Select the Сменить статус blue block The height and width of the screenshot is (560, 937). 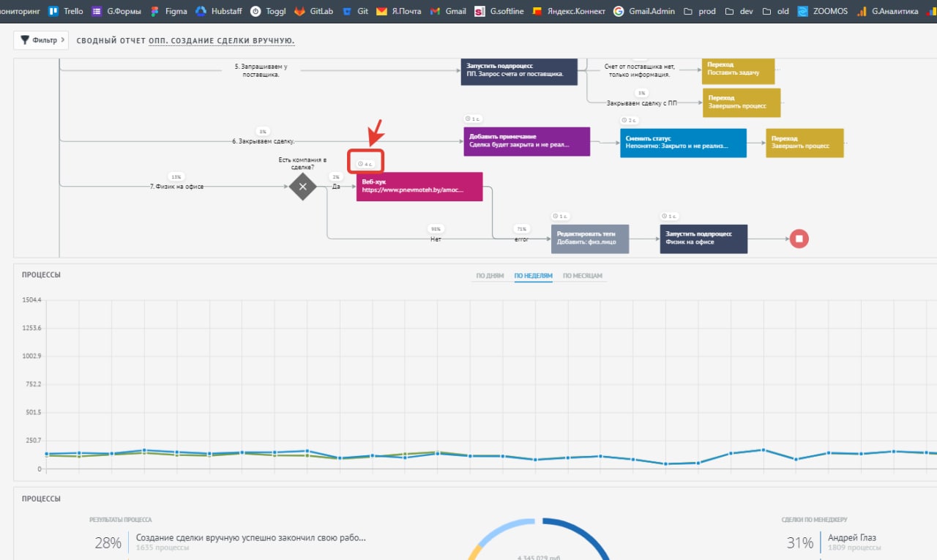pos(683,143)
